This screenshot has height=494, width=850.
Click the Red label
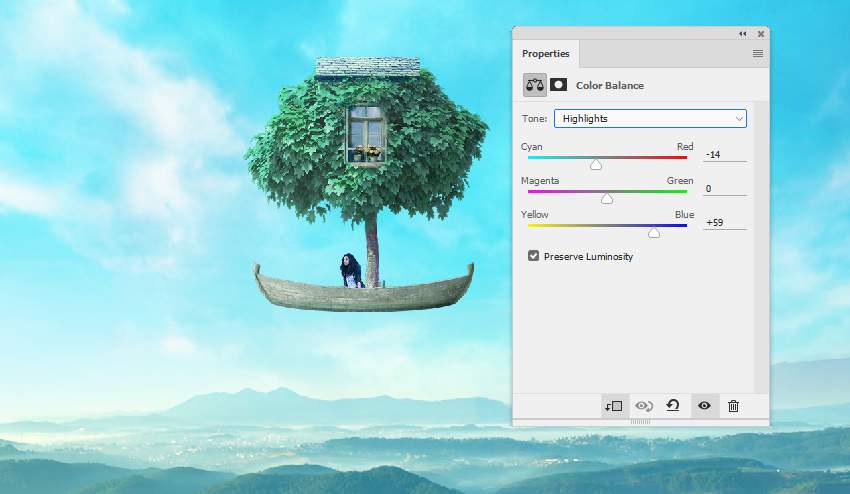click(x=685, y=146)
